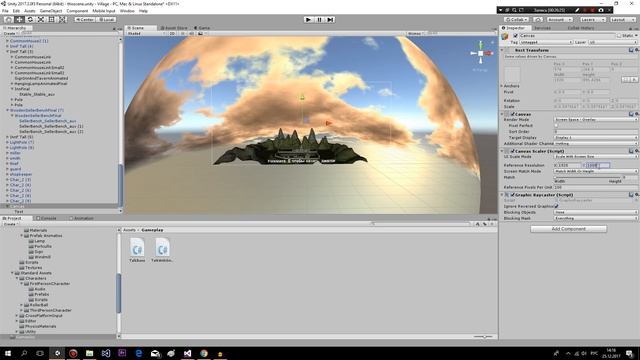Open the cloud Services button
The image size is (640, 360).
[538, 20]
